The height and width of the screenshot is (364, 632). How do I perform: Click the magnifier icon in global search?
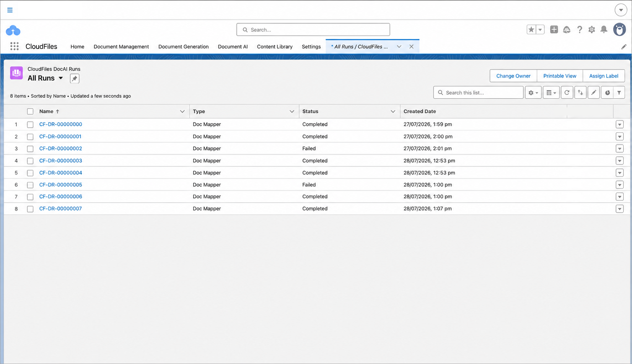[x=245, y=30]
